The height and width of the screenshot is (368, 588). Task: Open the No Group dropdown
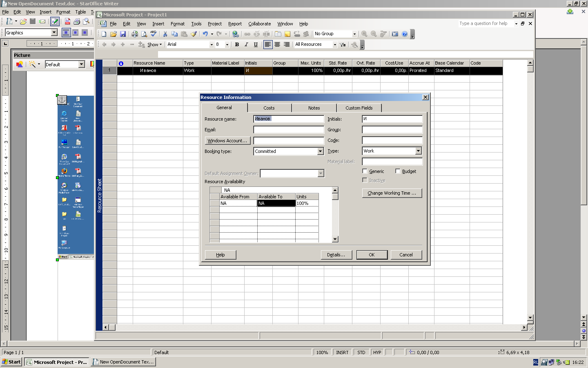[354, 34]
